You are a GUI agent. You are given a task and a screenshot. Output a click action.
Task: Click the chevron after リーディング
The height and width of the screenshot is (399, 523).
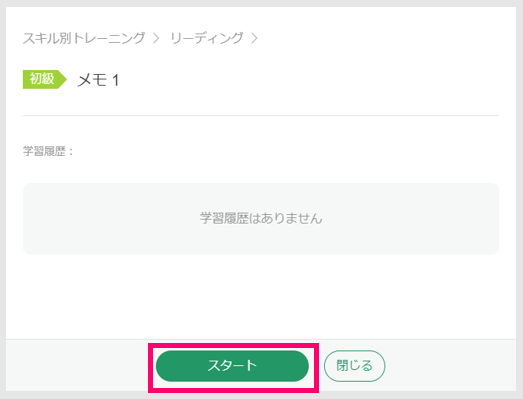pos(254,38)
